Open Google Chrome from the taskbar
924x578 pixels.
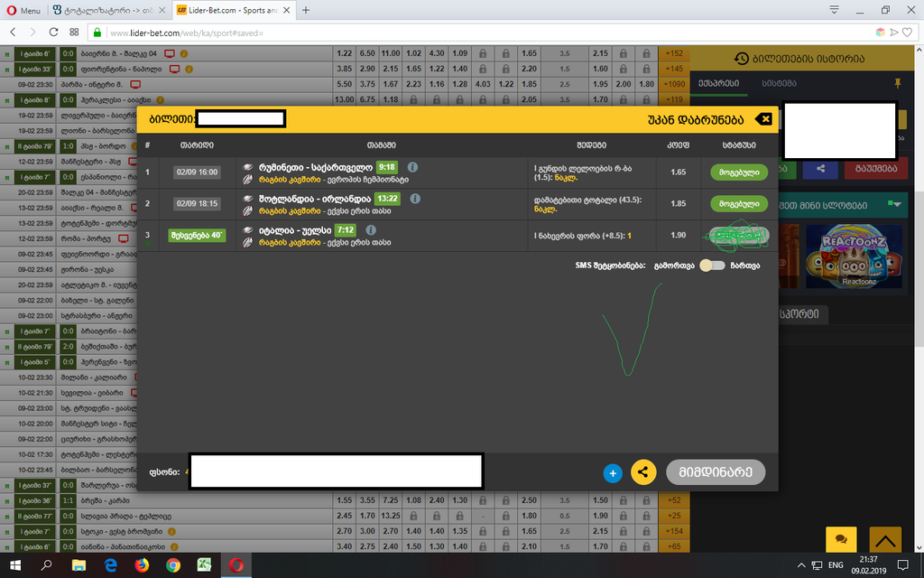pyautogui.click(x=173, y=565)
